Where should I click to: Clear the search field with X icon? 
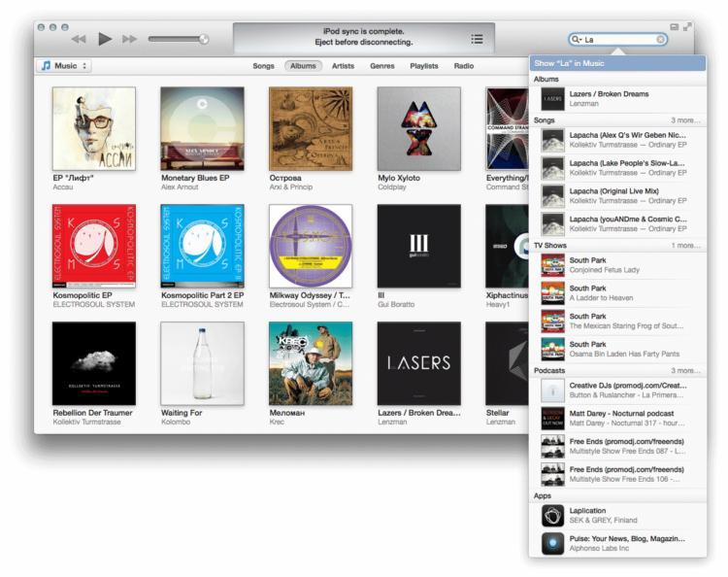[x=660, y=40]
